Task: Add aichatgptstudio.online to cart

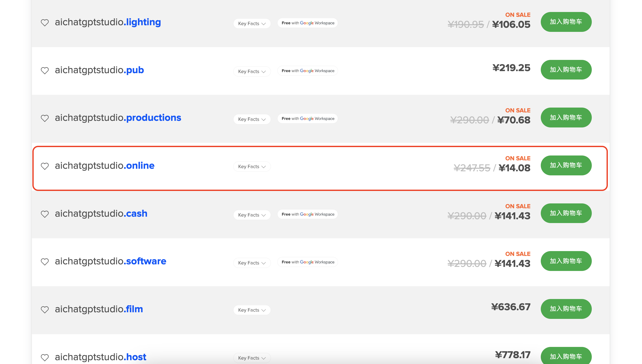Action: 566,165
